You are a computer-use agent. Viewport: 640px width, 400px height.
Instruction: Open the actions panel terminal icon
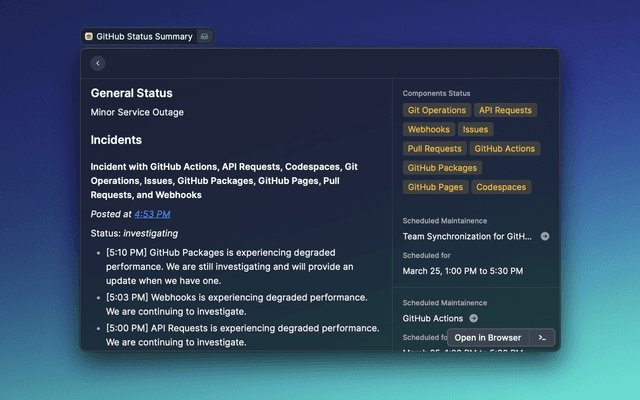tap(542, 338)
